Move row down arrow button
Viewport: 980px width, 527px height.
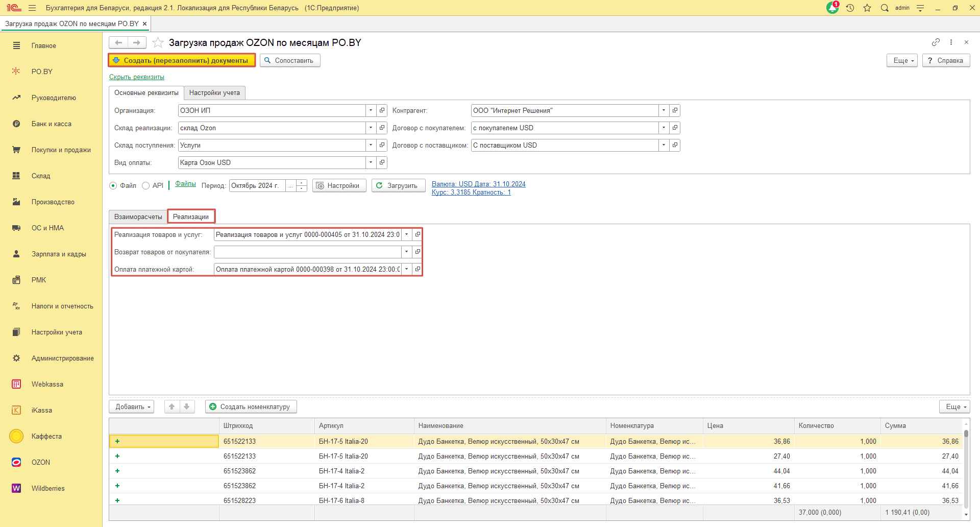[x=187, y=407]
